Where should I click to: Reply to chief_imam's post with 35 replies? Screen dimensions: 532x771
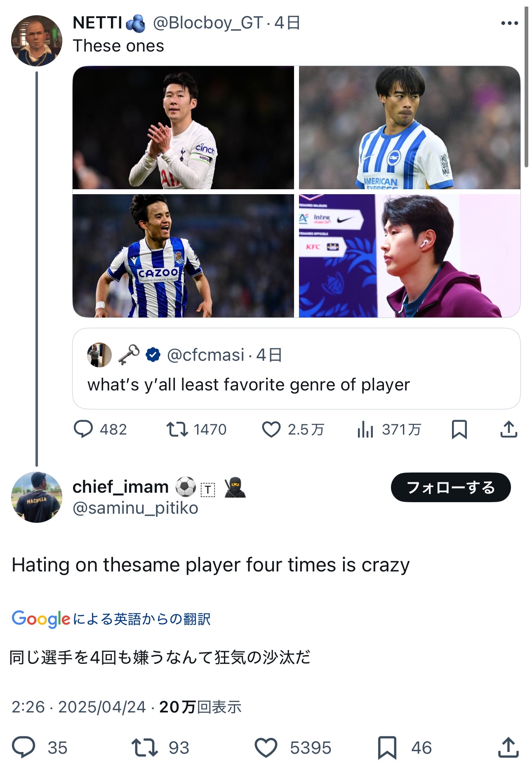click(x=24, y=747)
